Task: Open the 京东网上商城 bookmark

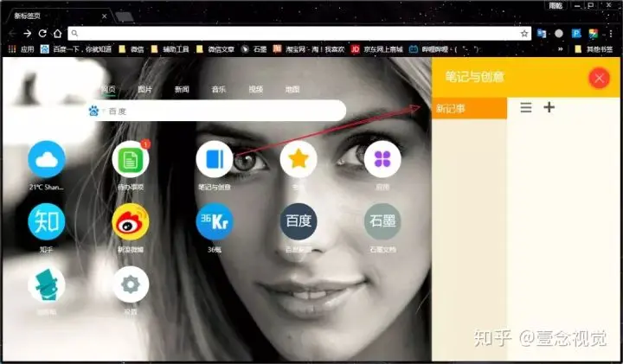Action: coord(376,49)
